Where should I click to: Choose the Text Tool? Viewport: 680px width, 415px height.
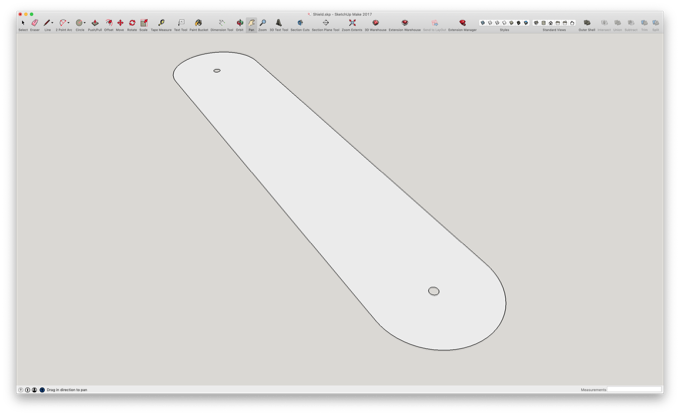point(181,23)
